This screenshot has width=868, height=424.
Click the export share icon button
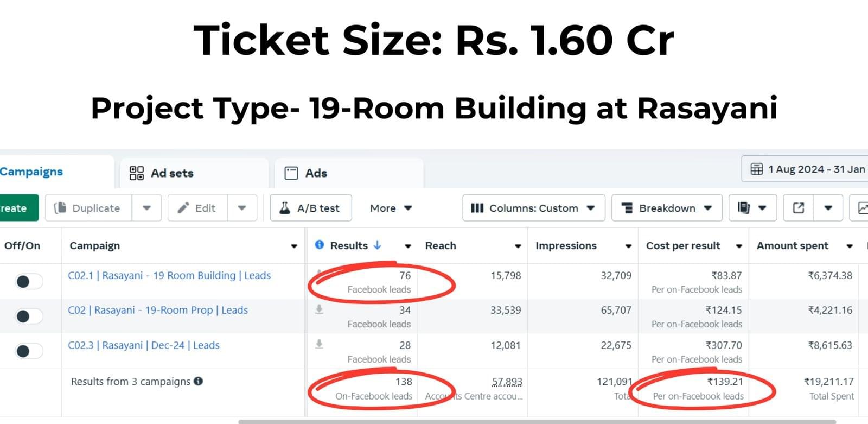pos(799,208)
